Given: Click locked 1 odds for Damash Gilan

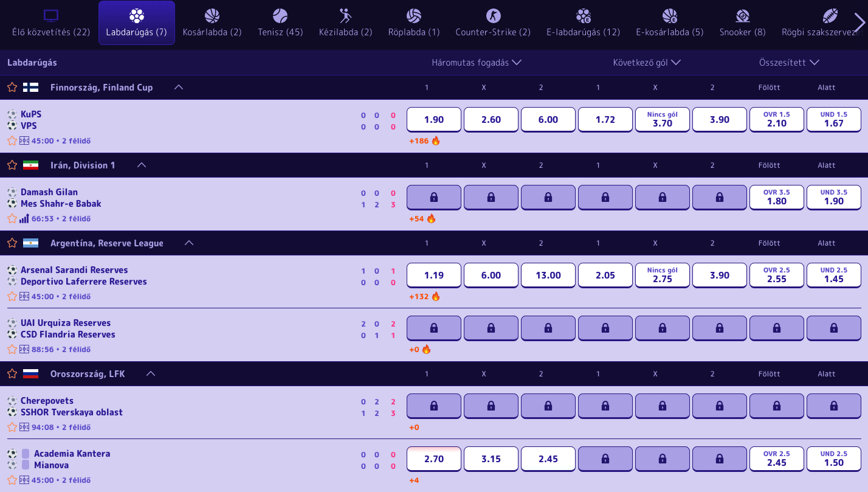Looking at the screenshot, I should pos(434,198).
